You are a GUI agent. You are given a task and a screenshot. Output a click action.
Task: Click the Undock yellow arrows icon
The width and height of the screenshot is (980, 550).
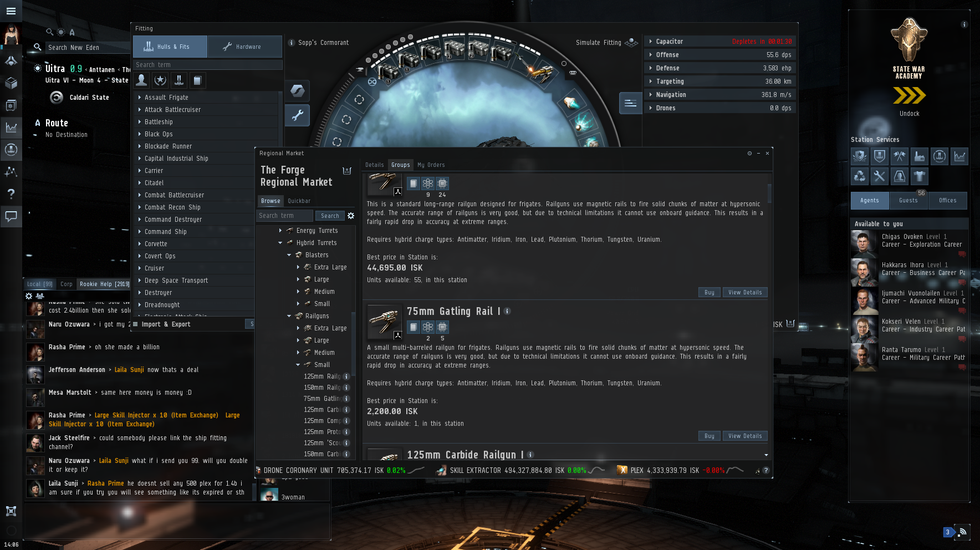tap(909, 96)
